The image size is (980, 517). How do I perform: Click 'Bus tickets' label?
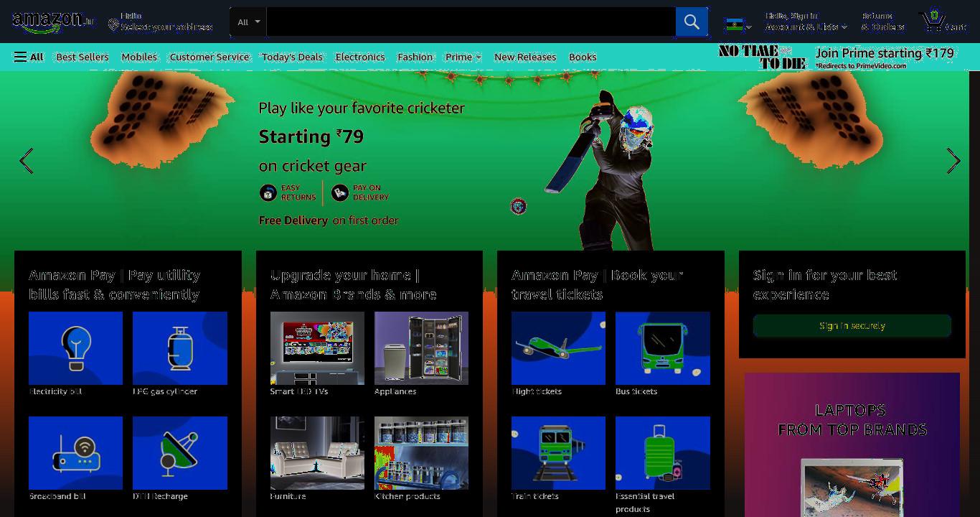click(636, 391)
